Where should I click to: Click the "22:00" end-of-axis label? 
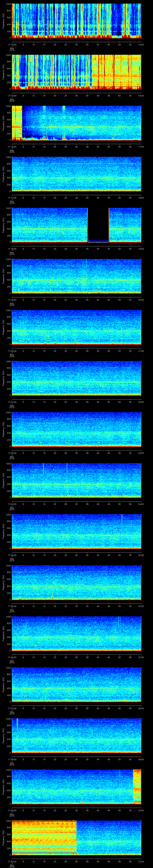point(141,402)
